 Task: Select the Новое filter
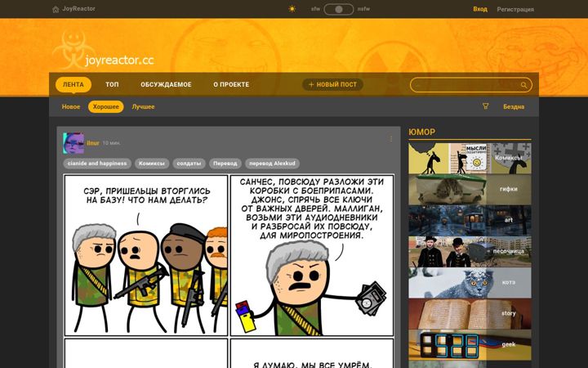click(71, 106)
